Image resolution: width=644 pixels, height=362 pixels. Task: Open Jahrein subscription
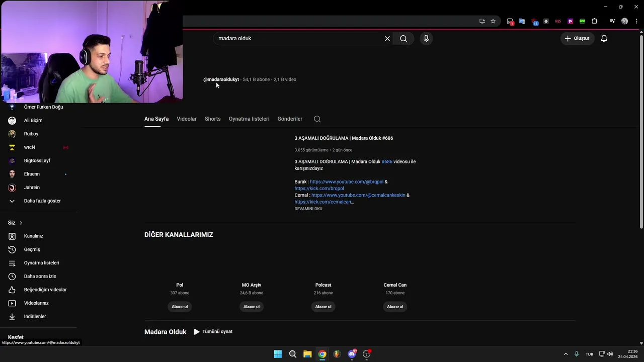(38, 188)
